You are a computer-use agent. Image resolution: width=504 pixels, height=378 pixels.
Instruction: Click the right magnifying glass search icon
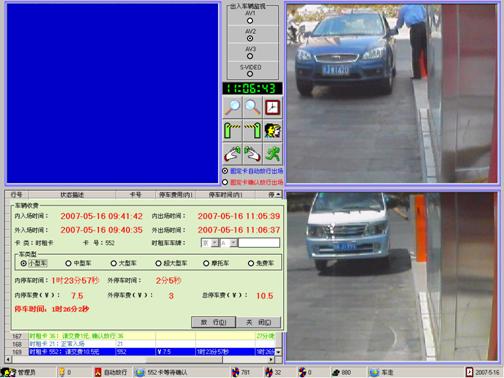[x=253, y=107]
